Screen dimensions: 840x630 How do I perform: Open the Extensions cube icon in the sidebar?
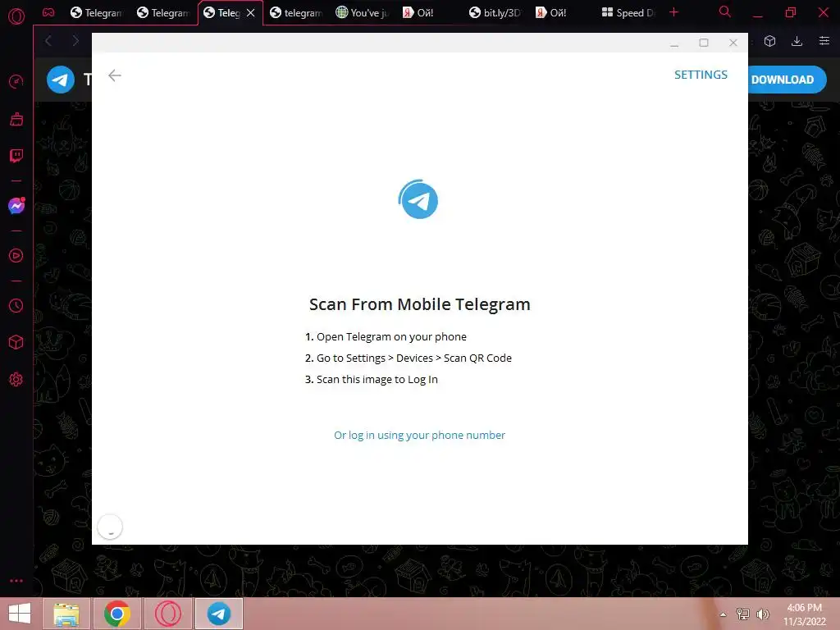click(x=16, y=342)
